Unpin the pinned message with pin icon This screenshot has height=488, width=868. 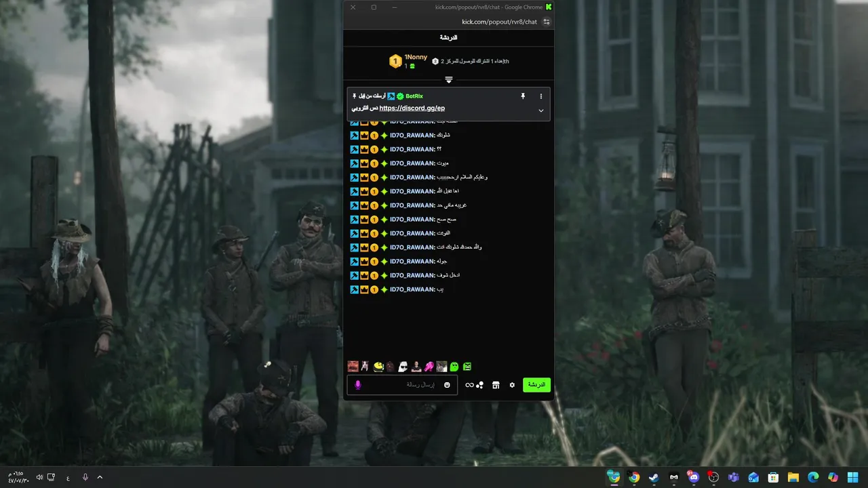pyautogui.click(x=523, y=96)
